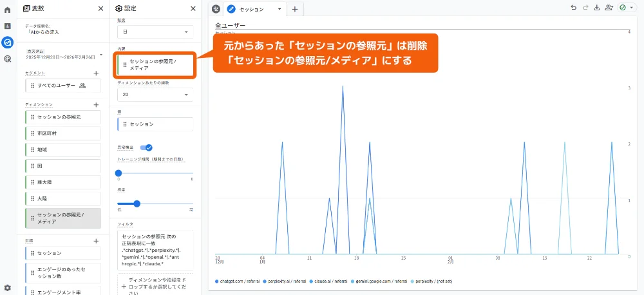Image resolution: width=644 pixels, height=295 pixels.
Task: Select the 市区町村 dimension chip
Action: pos(63,133)
